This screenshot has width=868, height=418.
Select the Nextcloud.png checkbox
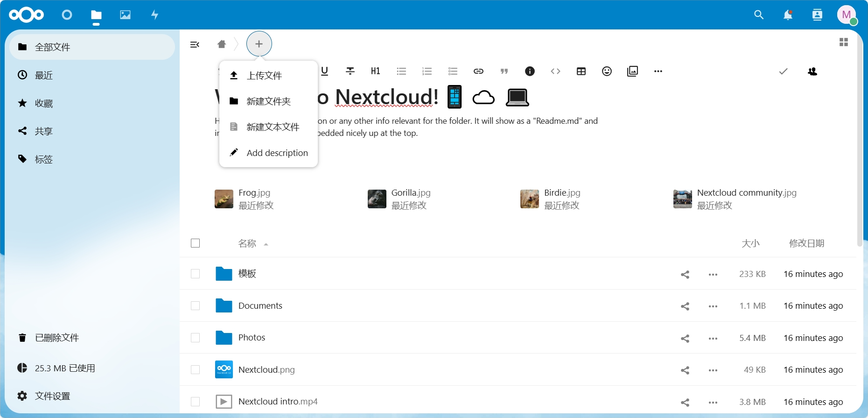tap(196, 369)
